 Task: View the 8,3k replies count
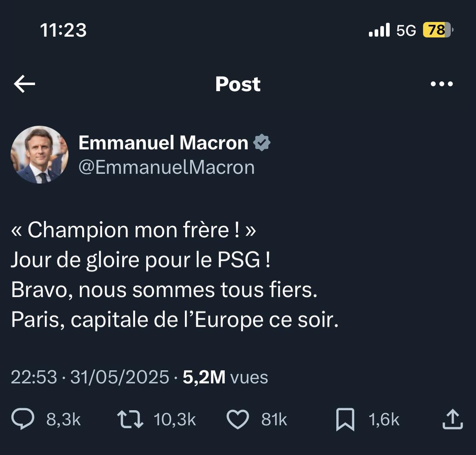click(x=64, y=420)
